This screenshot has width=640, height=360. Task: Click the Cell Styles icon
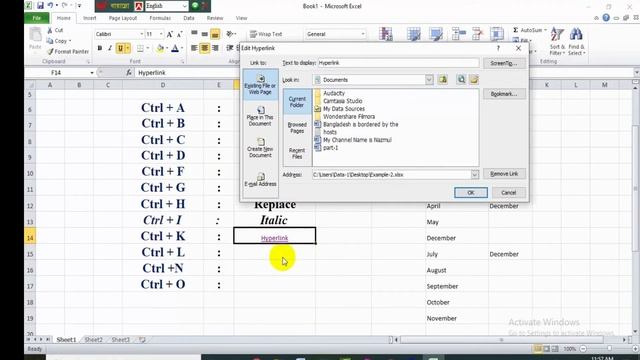[x=436, y=34]
